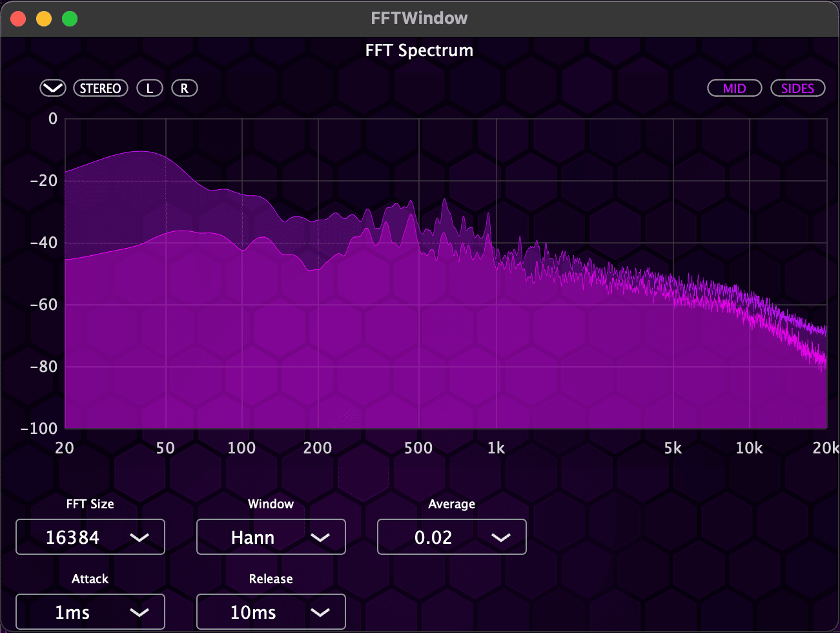Screen dimensions: 840x633
Task: Click the FFTWindow title bar
Action: click(420, 18)
